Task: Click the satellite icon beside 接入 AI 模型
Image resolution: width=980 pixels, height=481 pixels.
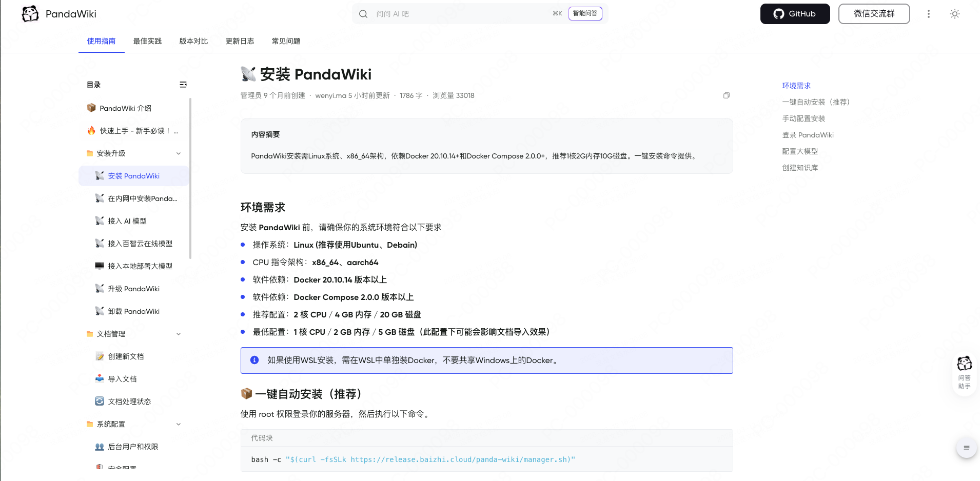Action: [100, 221]
